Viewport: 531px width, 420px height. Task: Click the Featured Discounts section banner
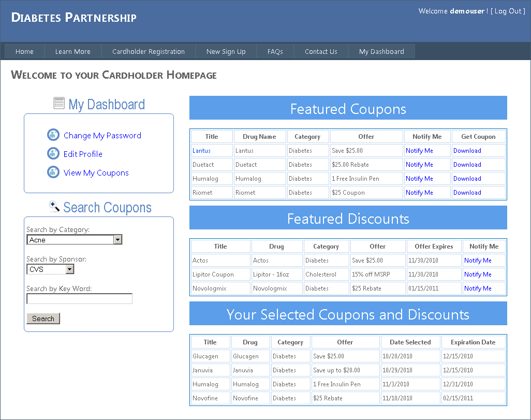pyautogui.click(x=348, y=218)
